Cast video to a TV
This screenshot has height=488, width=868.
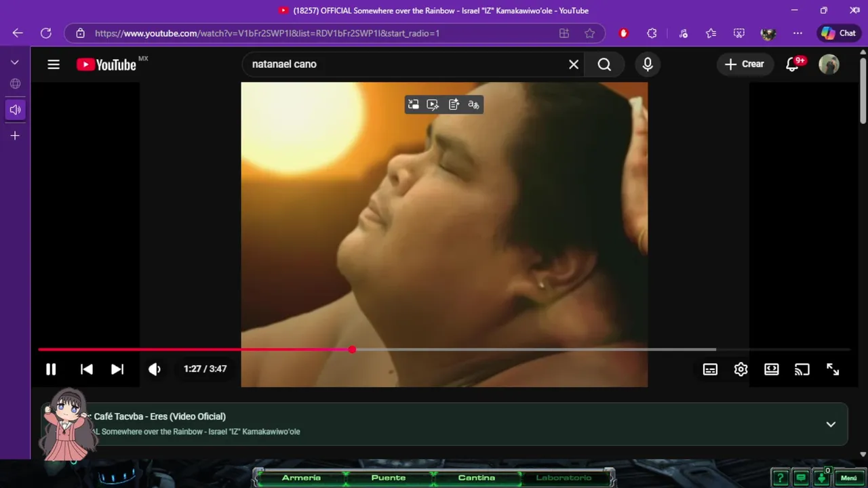802,369
